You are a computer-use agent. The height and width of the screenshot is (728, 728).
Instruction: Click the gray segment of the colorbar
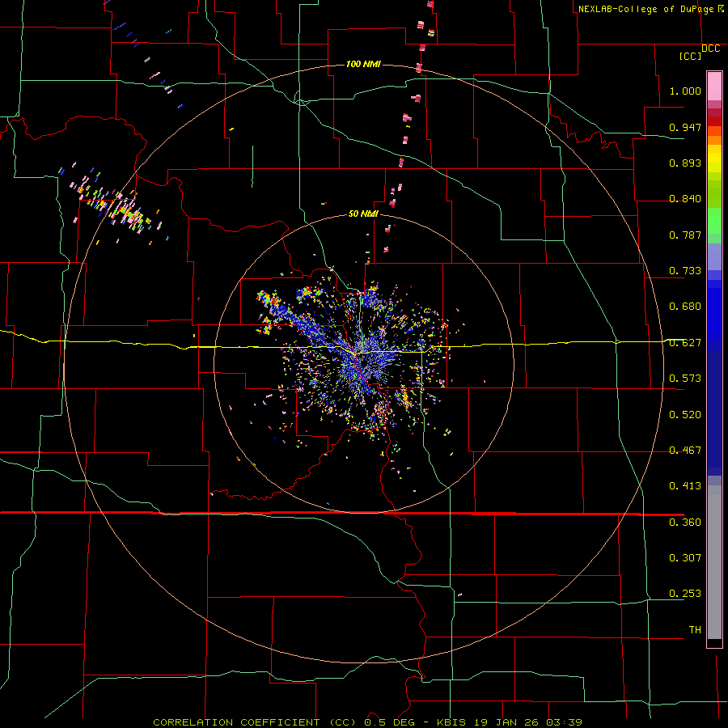(x=714, y=562)
